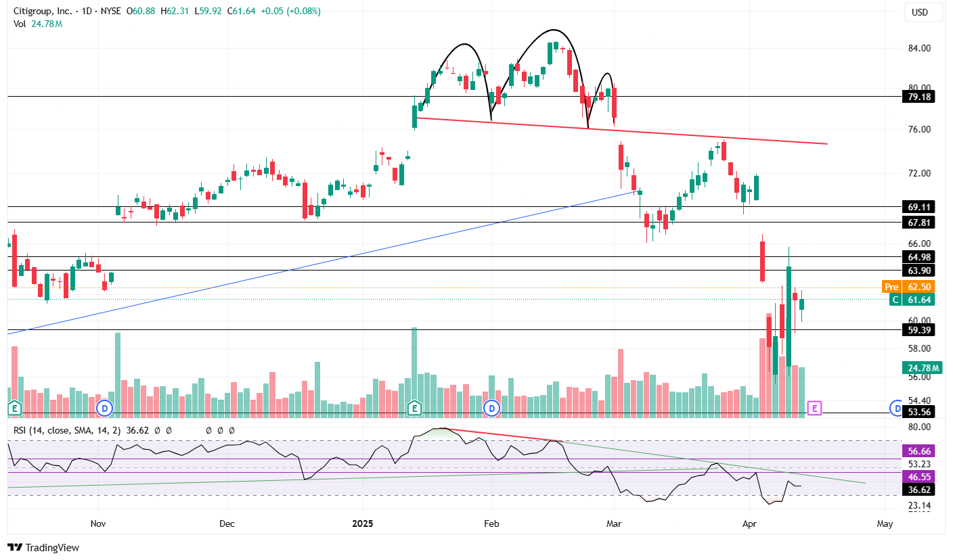
Task: Click the dividend D marker in early November
Action: point(104,408)
